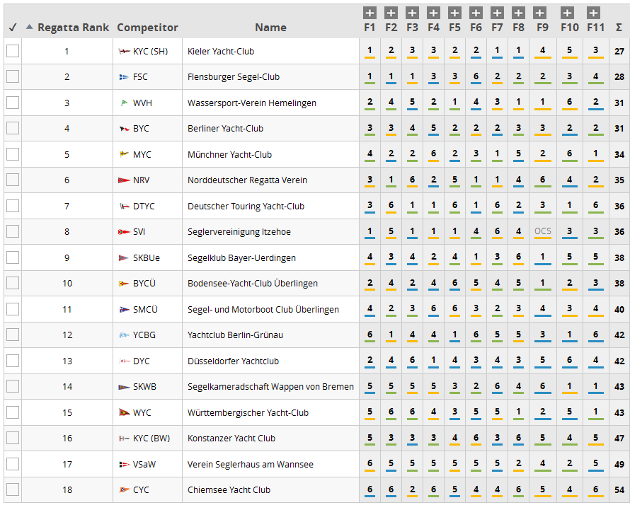The height and width of the screenshot is (505, 630).
Task: Click the name Düsseldorfer Yachtclub
Action: pyautogui.click(x=233, y=361)
